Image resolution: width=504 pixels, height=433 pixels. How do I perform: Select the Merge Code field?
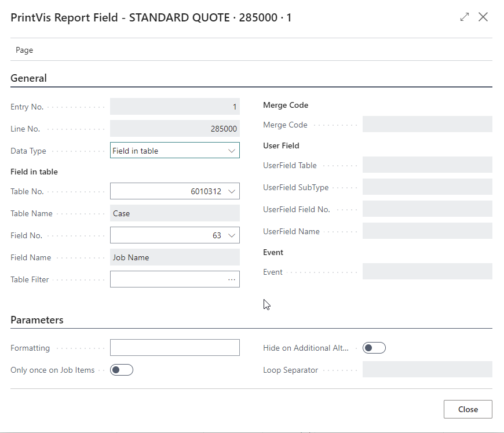tap(427, 125)
